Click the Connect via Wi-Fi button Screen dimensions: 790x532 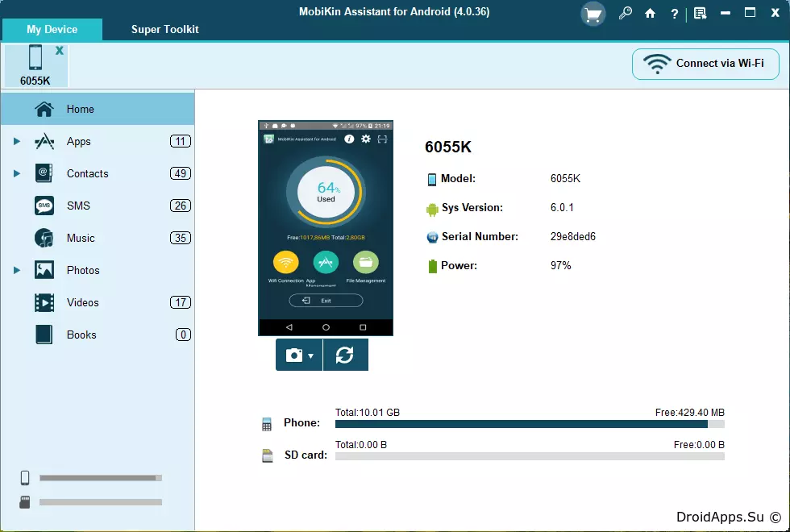pos(705,64)
